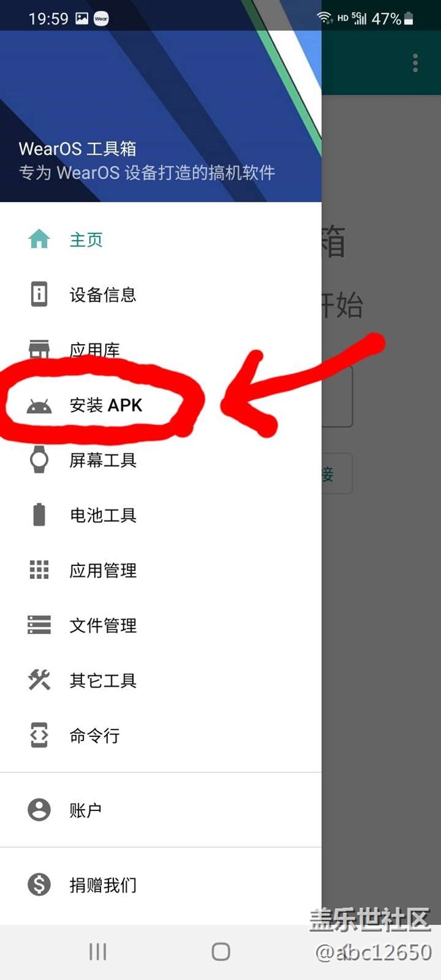The width and height of the screenshot is (441, 980).
Task: Tap the watch icon for 屏幕工具
Action: 39,460
